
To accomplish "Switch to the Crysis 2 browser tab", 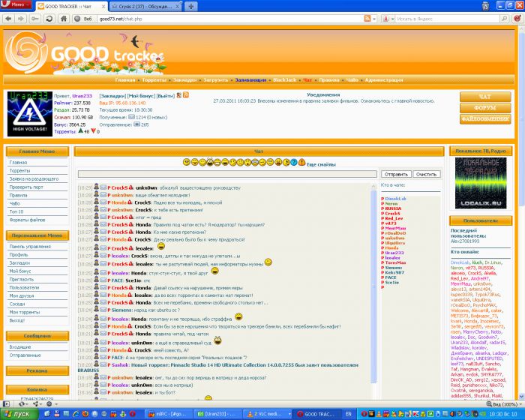I will 145,6.
